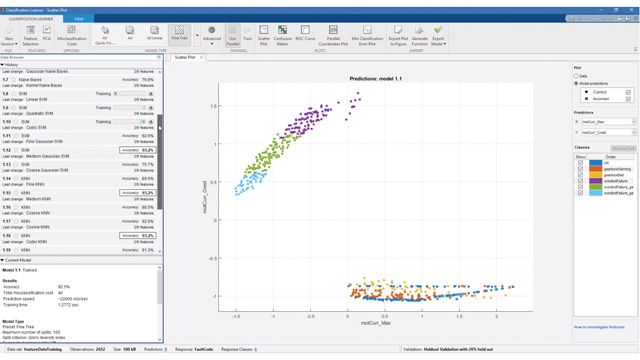The width and height of the screenshot is (640, 360).
Task: Export Plot to Figure
Action: point(398,35)
